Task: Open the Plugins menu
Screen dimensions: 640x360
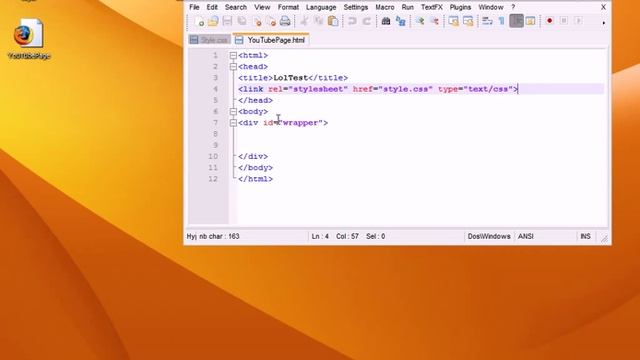Action: point(460,7)
